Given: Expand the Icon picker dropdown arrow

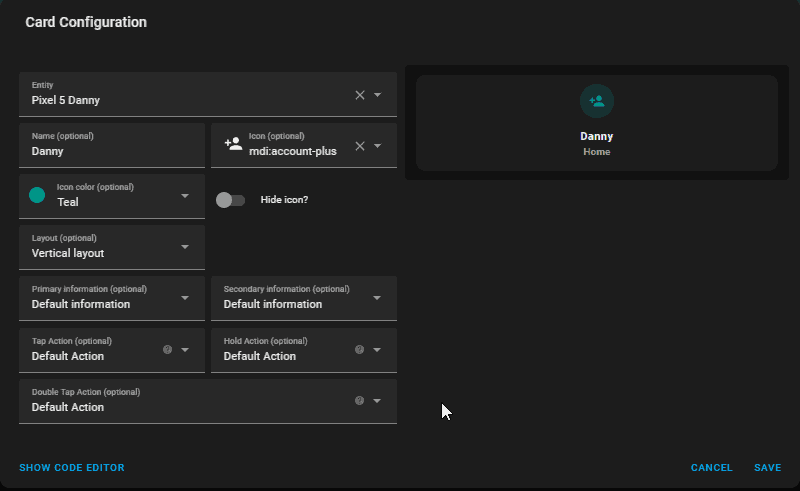Looking at the screenshot, I should click(x=378, y=146).
